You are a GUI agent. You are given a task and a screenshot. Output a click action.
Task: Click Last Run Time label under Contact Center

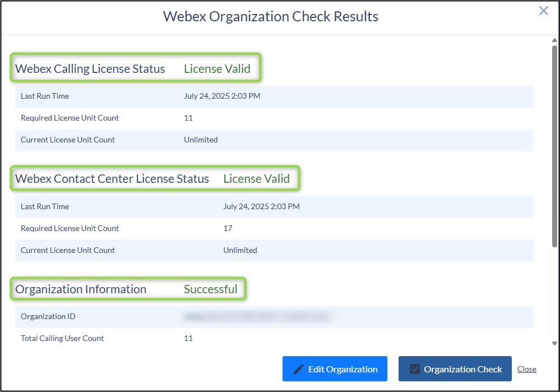click(45, 206)
